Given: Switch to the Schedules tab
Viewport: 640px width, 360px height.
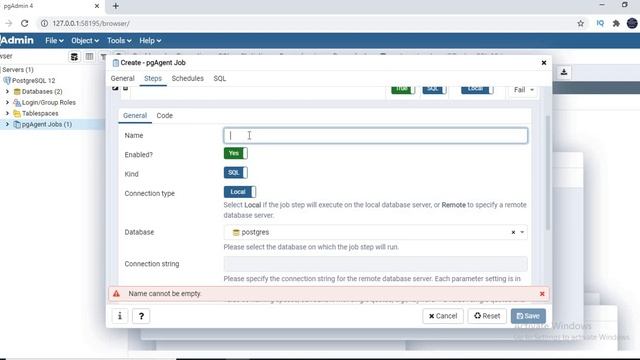Looking at the screenshot, I should click(x=188, y=78).
